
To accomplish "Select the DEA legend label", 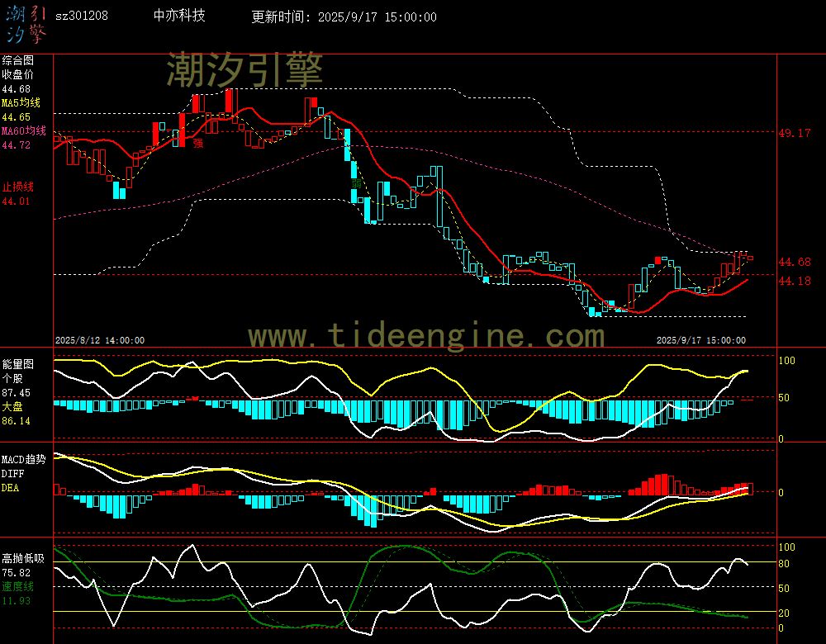I will click(10, 488).
